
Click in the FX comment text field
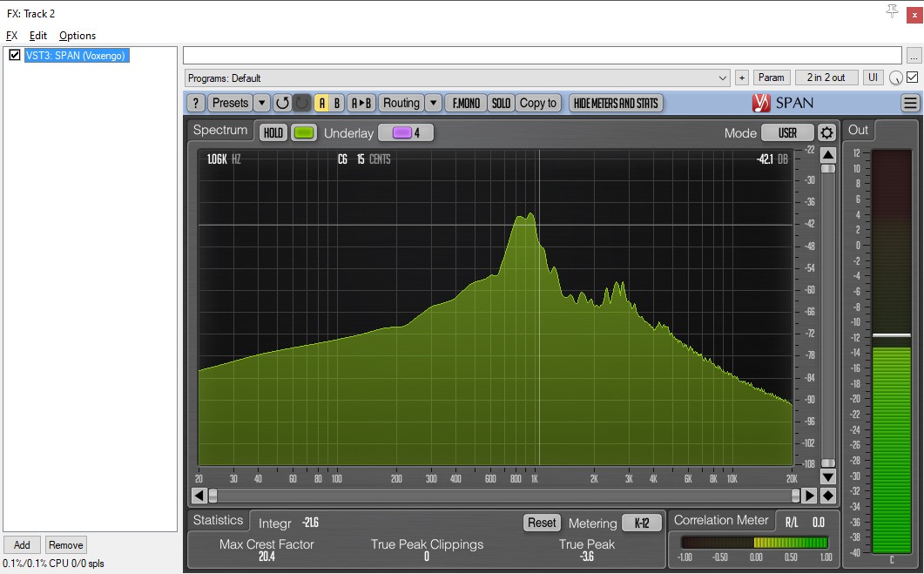pos(543,56)
